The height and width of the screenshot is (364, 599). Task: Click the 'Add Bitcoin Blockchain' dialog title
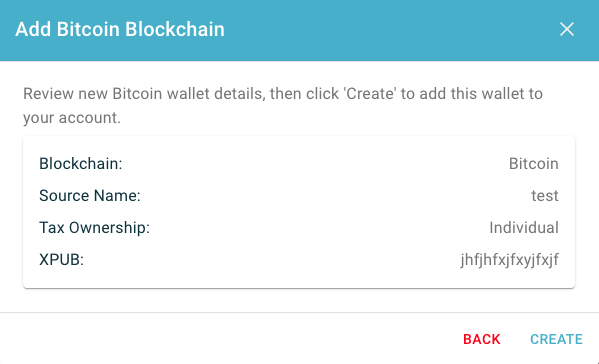click(x=120, y=29)
